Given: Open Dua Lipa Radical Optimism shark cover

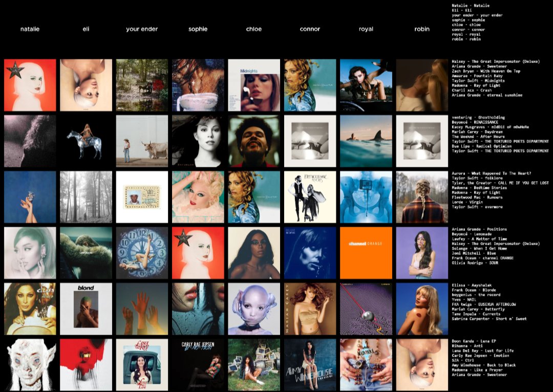Looking at the screenshot, I should pyautogui.click(x=366, y=141).
